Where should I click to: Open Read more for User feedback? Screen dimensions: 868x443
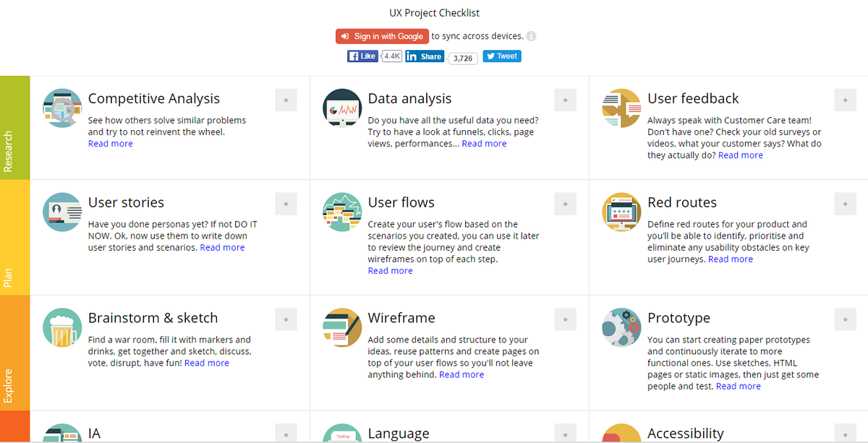click(741, 155)
